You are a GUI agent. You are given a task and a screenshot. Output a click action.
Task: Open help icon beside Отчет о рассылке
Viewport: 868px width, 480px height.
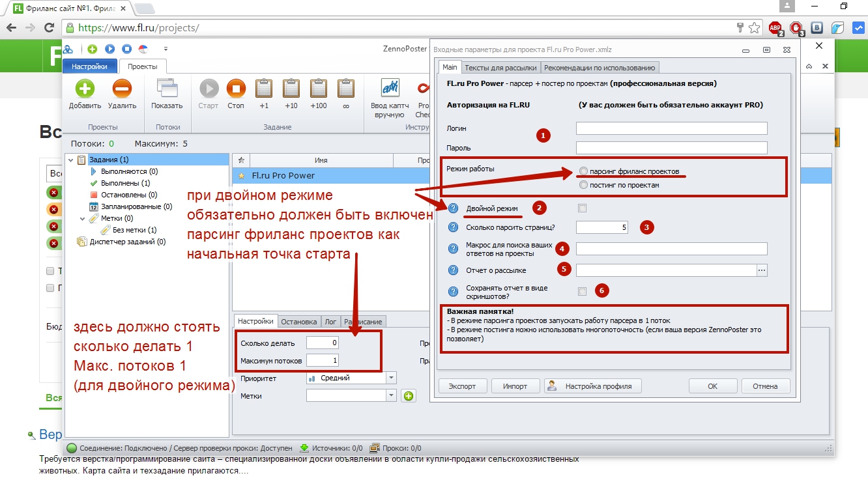[454, 270]
